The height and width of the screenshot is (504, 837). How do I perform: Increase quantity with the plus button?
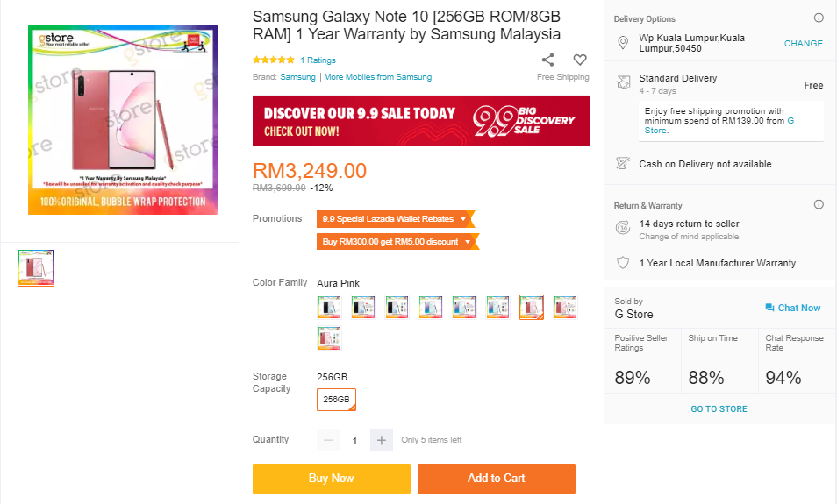click(381, 440)
